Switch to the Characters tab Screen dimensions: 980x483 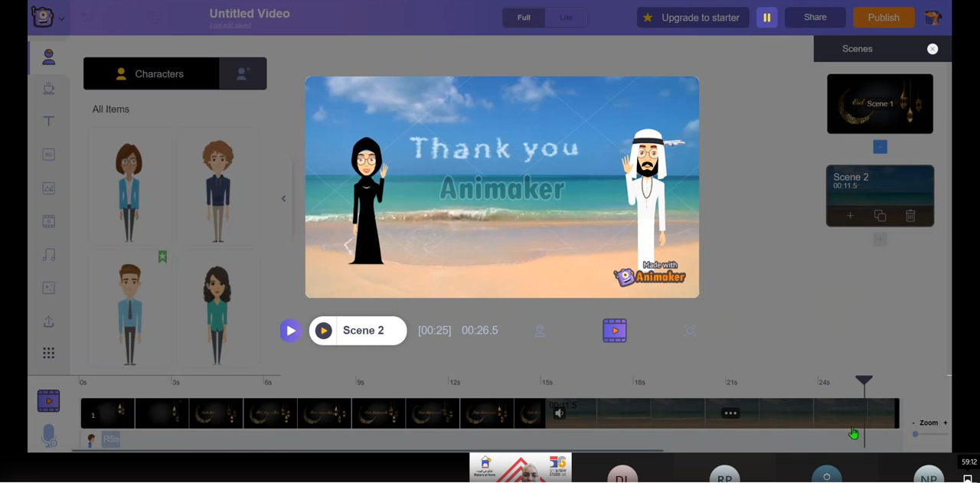pos(151,73)
